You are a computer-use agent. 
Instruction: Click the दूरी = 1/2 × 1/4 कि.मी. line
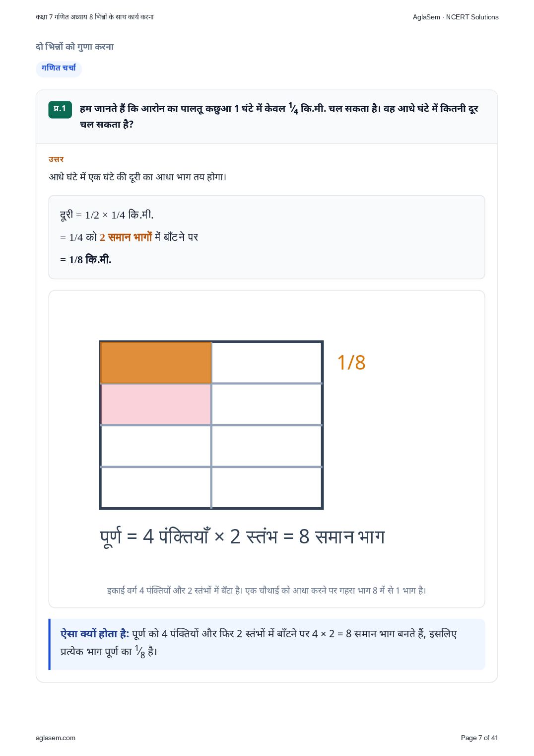pyautogui.click(x=107, y=215)
